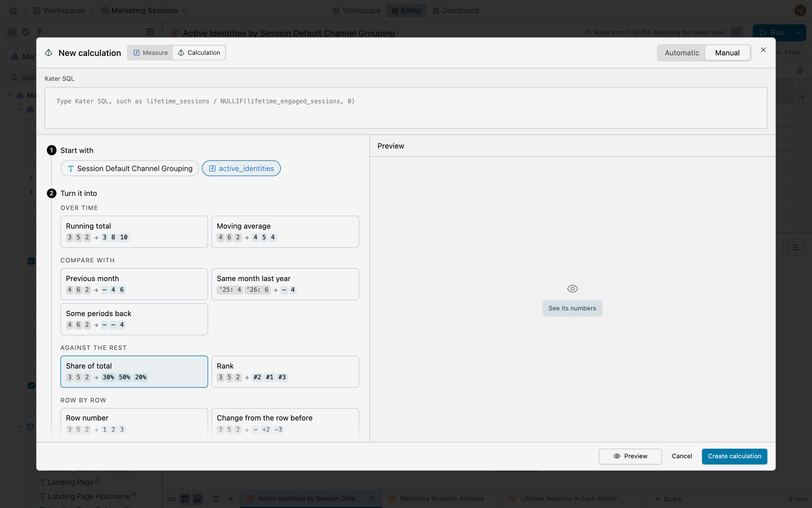This screenshot has width=812, height=508.
Task: Toggle the sidebar panel layout icon
Action: (150, 32)
